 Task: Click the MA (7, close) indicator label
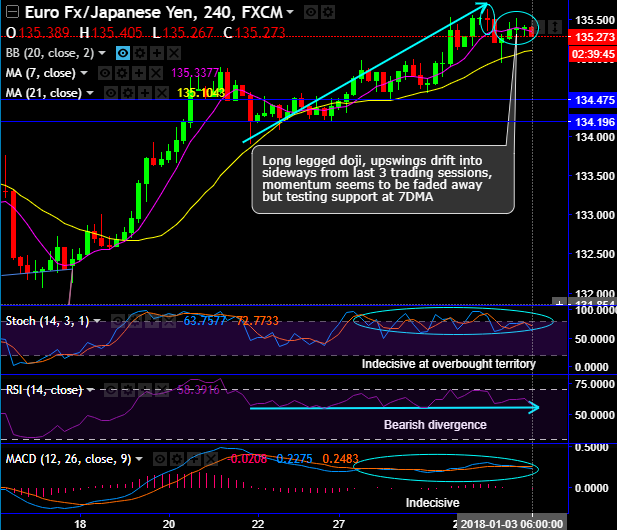[x=41, y=73]
